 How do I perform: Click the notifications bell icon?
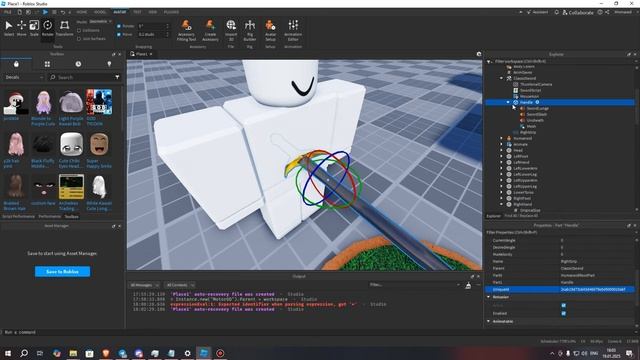pos(556,12)
